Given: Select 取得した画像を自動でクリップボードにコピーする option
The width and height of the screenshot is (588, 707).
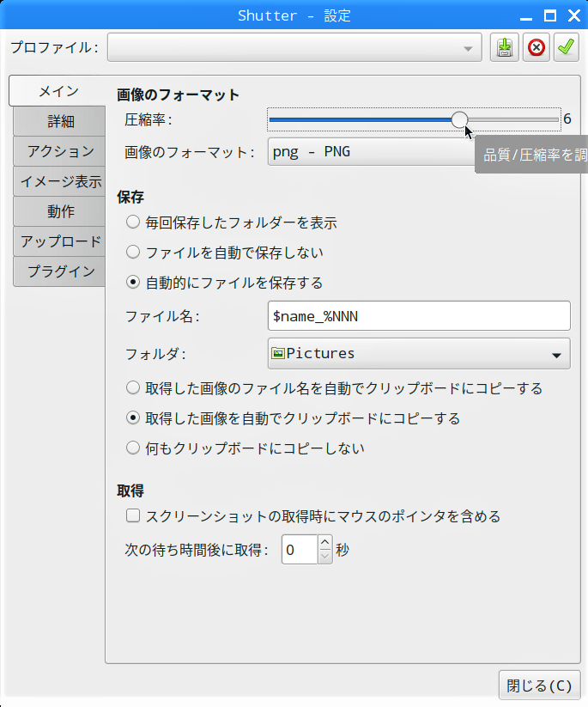Looking at the screenshot, I should 133,418.
